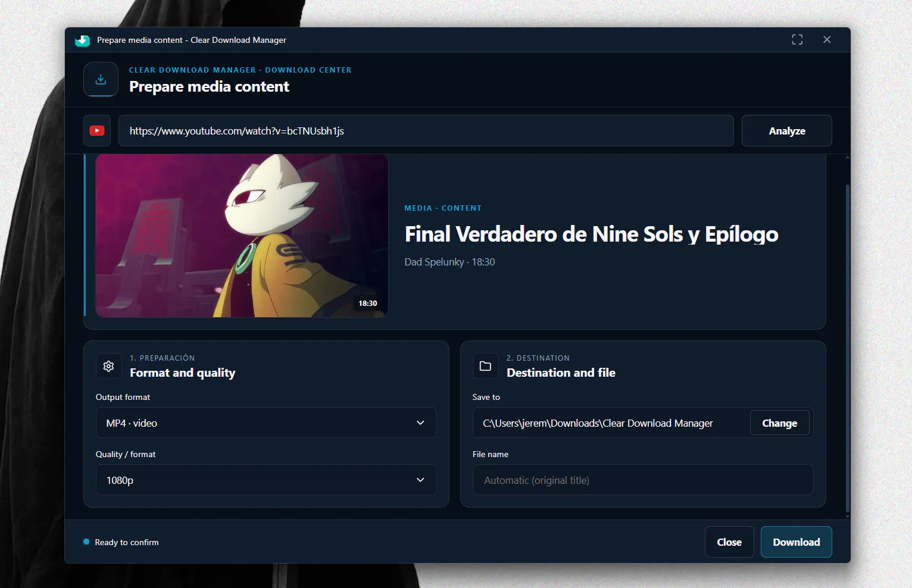Click the 'Prepare media content' page heading
The width and height of the screenshot is (912, 588).
(209, 87)
